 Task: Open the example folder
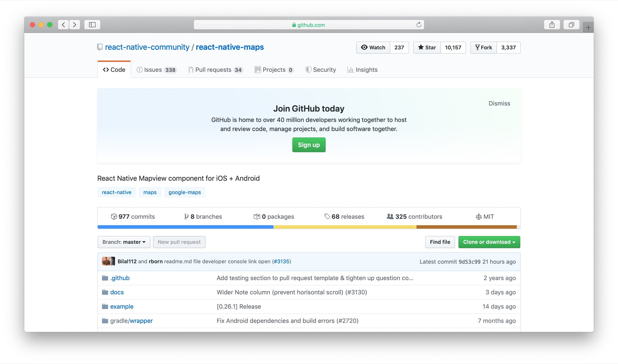point(122,306)
